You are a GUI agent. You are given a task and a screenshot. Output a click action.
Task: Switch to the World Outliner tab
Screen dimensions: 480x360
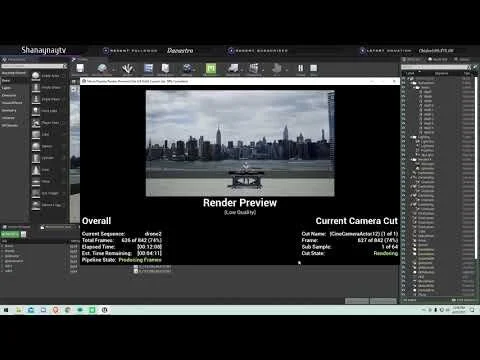click(x=412, y=59)
